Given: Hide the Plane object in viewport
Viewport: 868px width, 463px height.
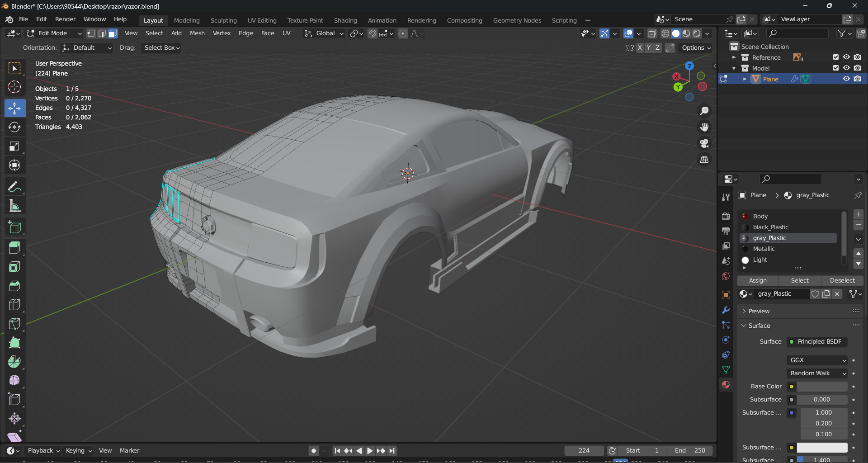Looking at the screenshot, I should [846, 79].
